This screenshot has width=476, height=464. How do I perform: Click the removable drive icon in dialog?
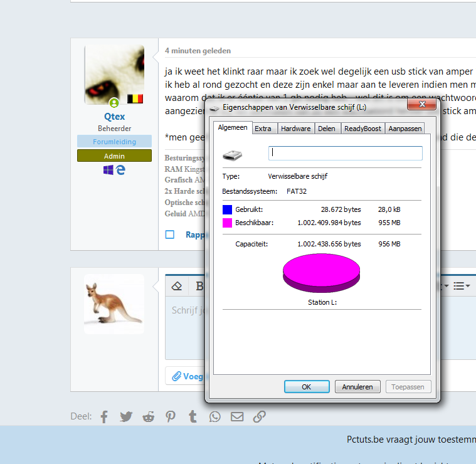[x=232, y=156]
